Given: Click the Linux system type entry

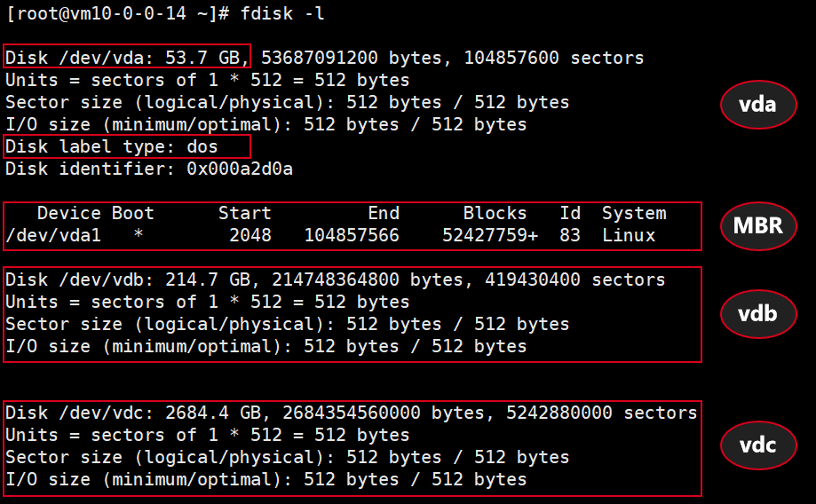Looking at the screenshot, I should pyautogui.click(x=629, y=235).
